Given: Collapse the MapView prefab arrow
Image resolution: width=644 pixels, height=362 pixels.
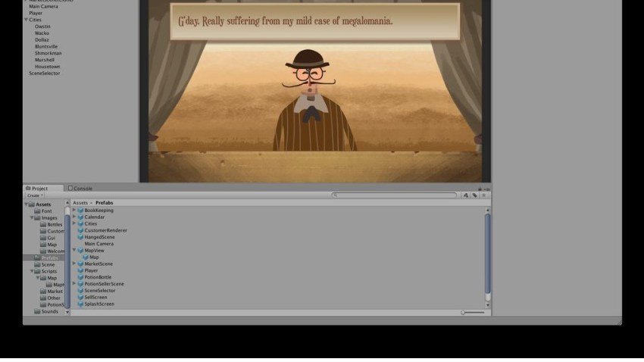Looking at the screenshot, I should click(74, 250).
